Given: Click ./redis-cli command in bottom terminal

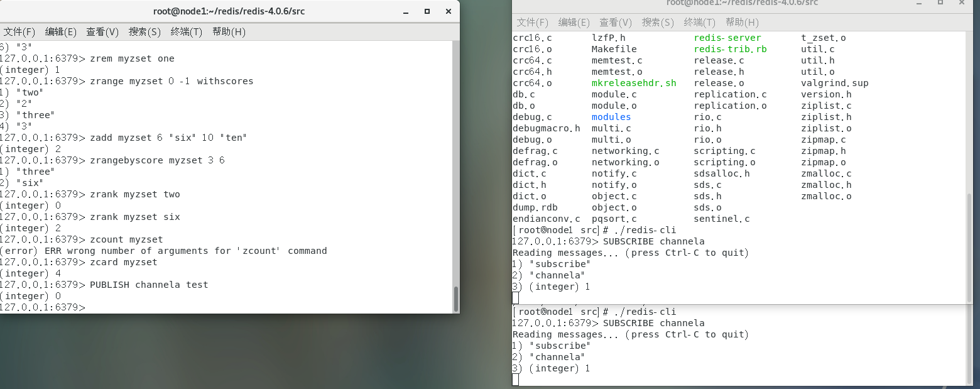Looking at the screenshot, I should 645,312.
